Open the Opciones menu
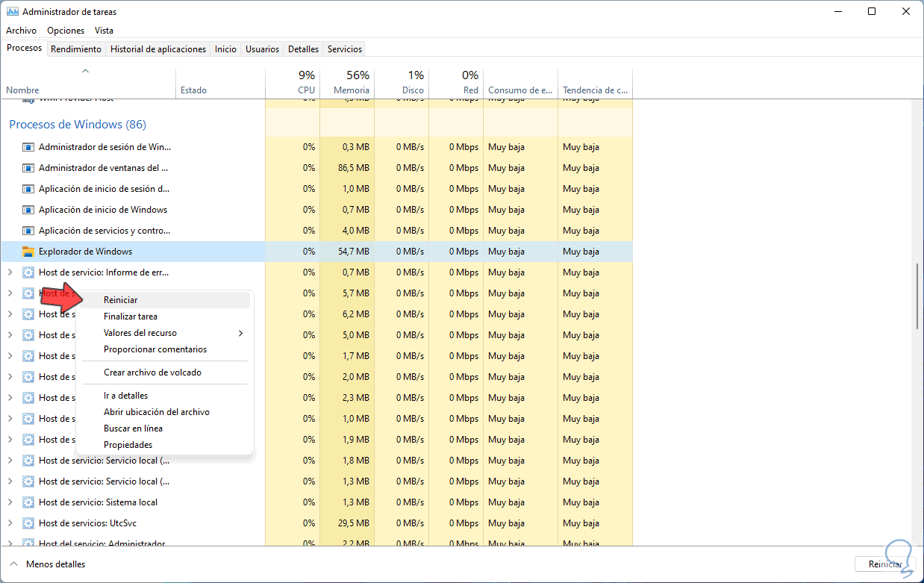The image size is (924, 583). coord(66,31)
